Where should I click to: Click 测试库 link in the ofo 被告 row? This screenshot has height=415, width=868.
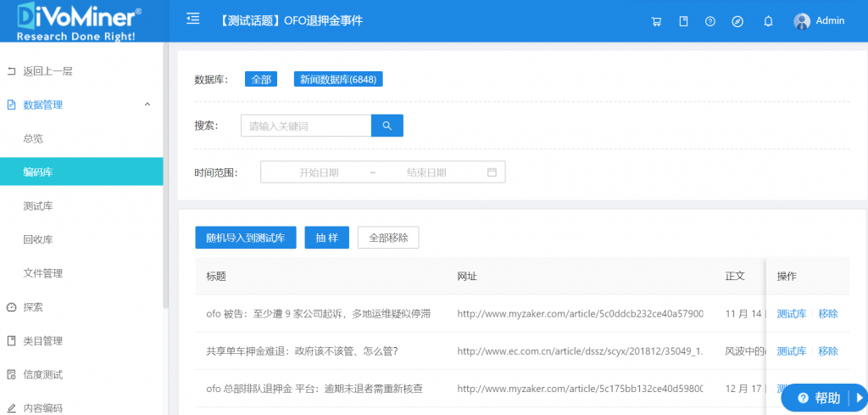pyautogui.click(x=792, y=314)
